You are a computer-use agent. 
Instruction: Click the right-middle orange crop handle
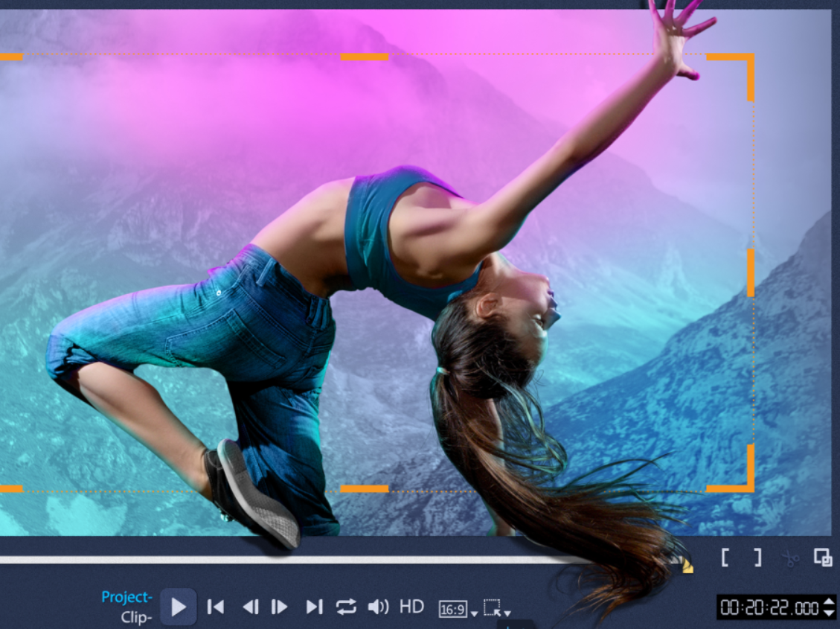[751, 272]
